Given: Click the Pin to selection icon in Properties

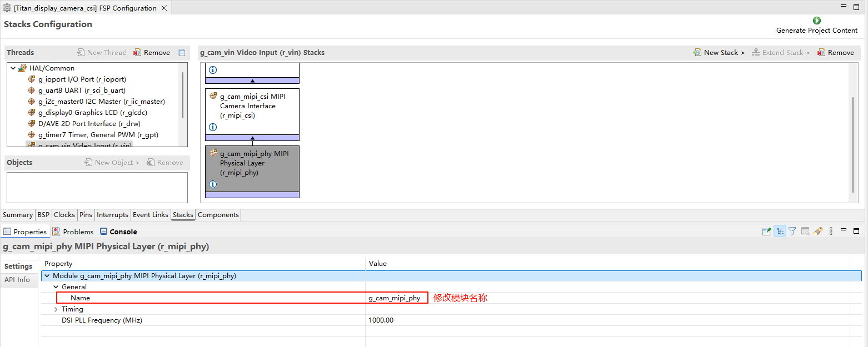Looking at the screenshot, I should [767, 232].
